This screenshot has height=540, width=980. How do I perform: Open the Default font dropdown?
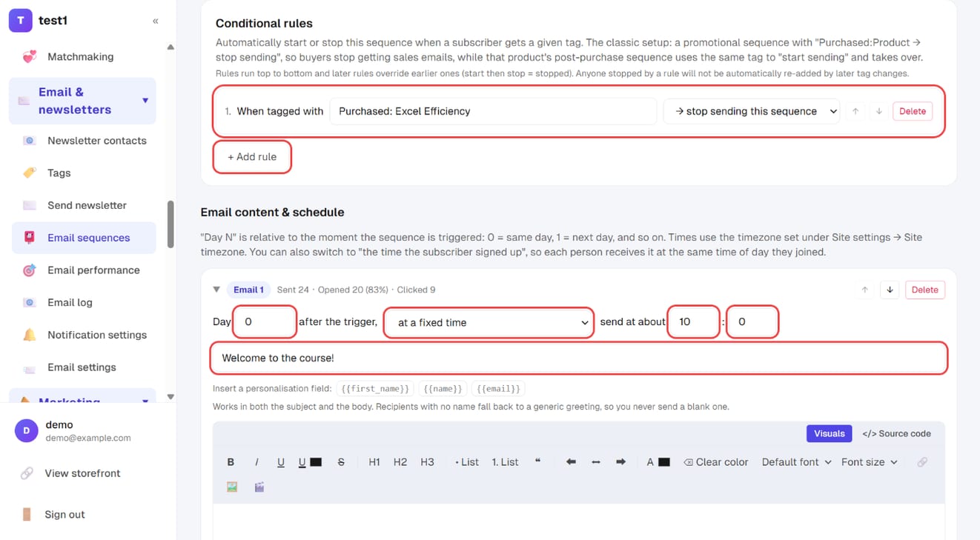click(x=796, y=462)
